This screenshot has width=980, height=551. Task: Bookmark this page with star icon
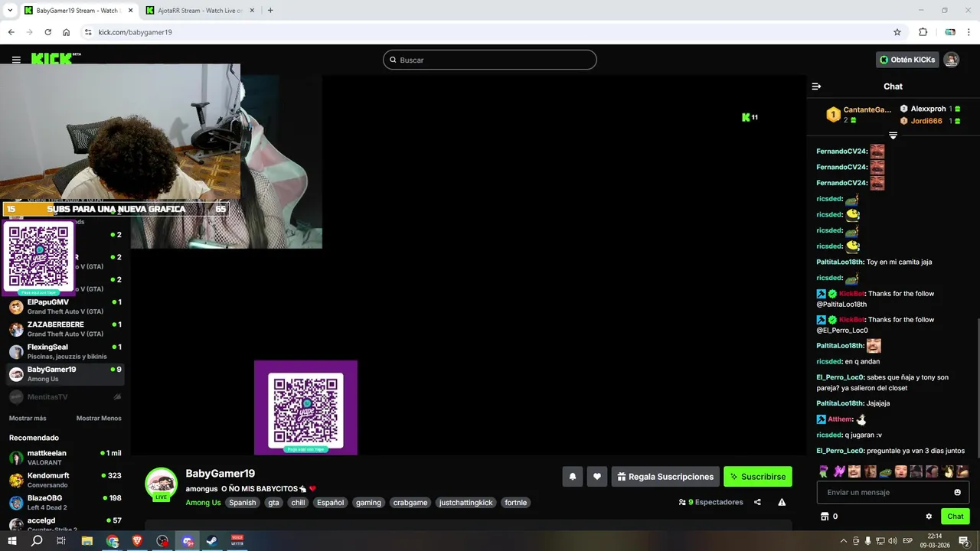coord(897,32)
